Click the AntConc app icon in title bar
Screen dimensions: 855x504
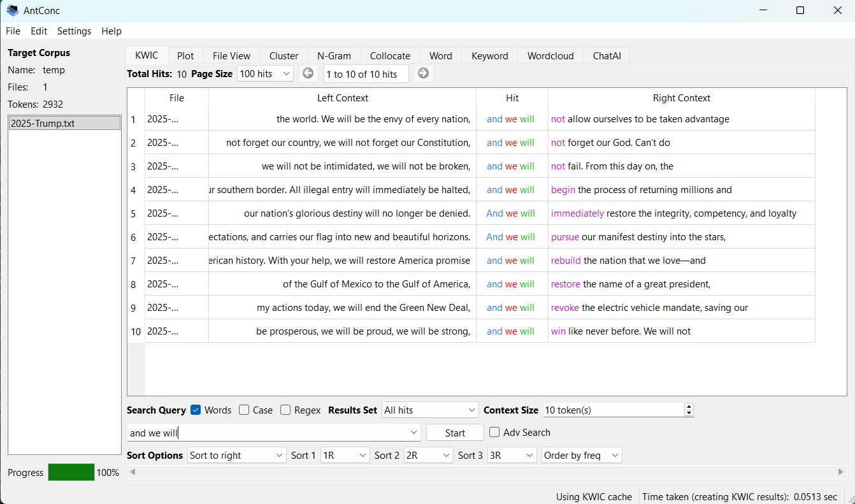12,10
